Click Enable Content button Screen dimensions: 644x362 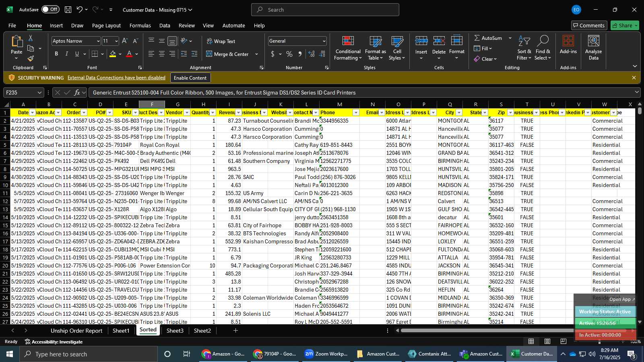(190, 78)
